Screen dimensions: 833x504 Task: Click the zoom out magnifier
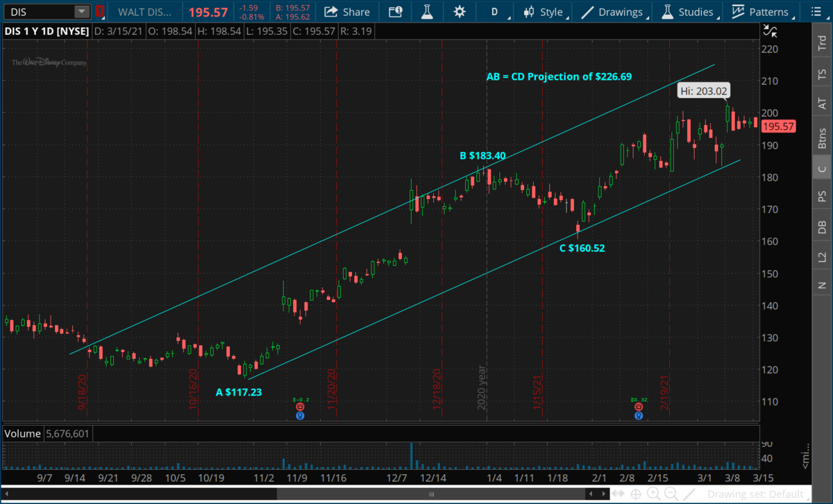pos(671,494)
